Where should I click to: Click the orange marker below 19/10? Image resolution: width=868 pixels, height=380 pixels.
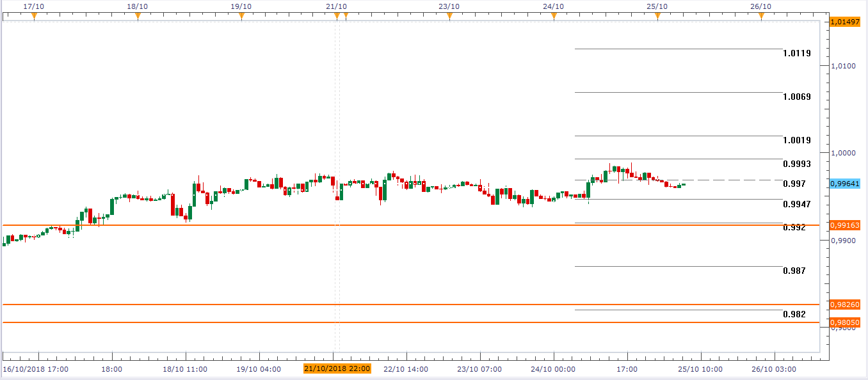click(x=241, y=17)
